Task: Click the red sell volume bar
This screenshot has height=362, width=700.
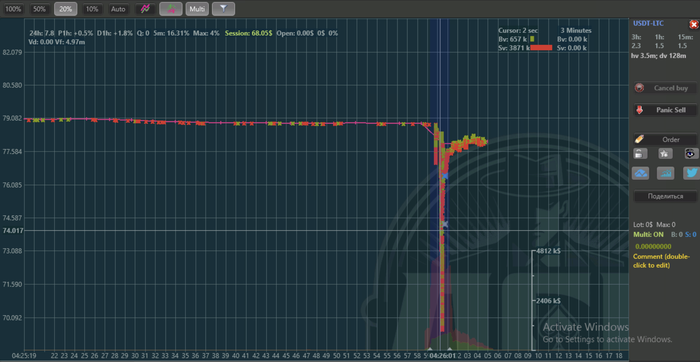Action: pos(542,48)
